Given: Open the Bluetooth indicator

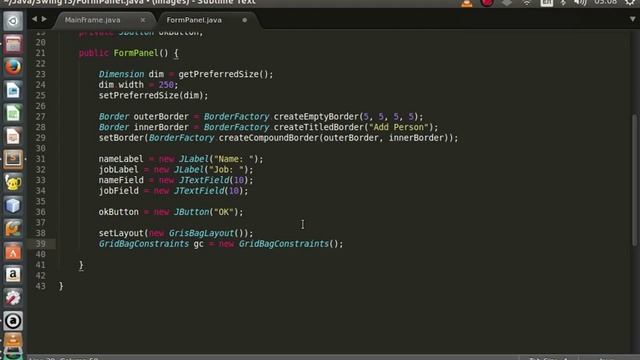Looking at the screenshot, I should coord(563,3).
